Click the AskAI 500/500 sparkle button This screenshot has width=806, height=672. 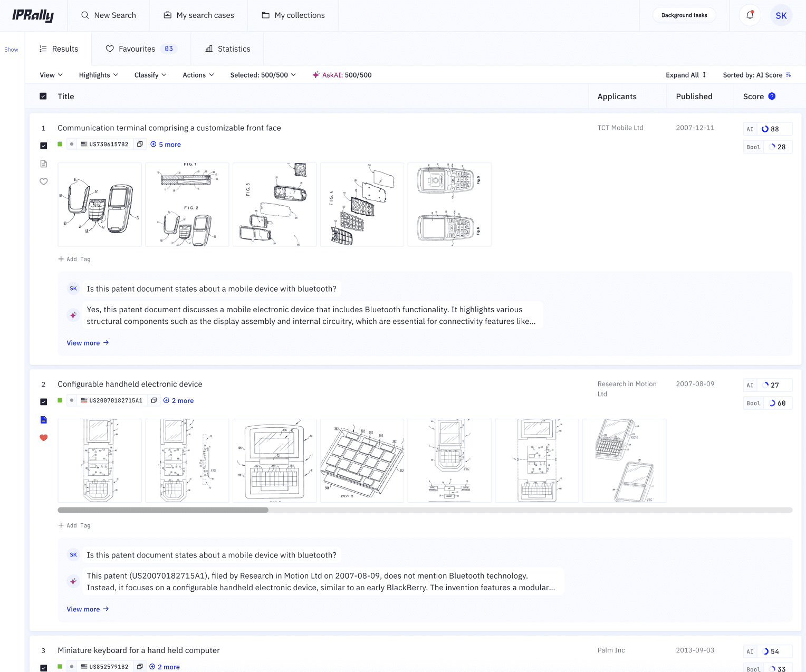pos(342,75)
